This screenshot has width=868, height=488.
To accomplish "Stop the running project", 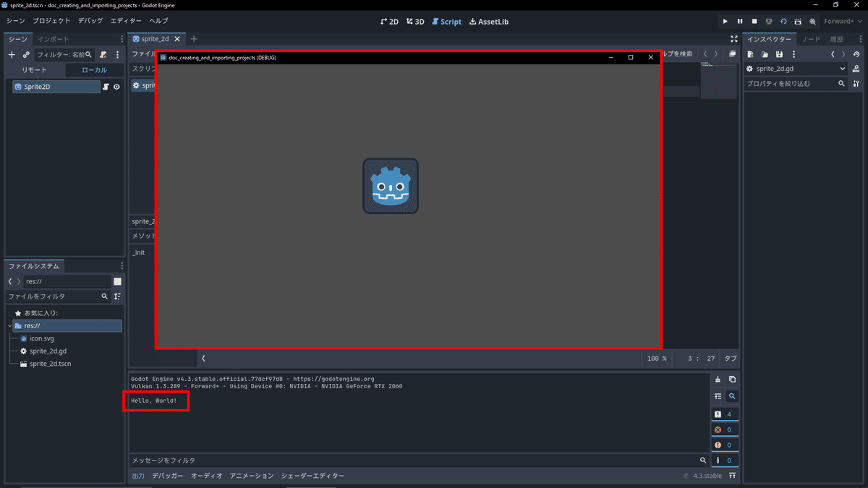I will pos(754,22).
